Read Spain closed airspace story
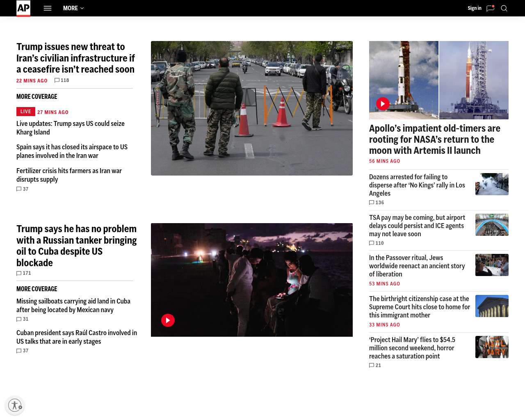Screen dimensions: 525x420 [72, 151]
